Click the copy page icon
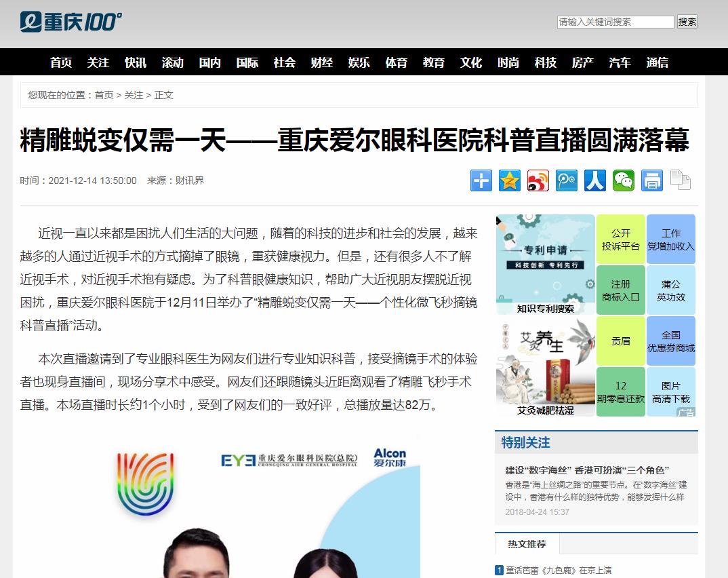Screen dimensions: 728x578 click(x=680, y=180)
